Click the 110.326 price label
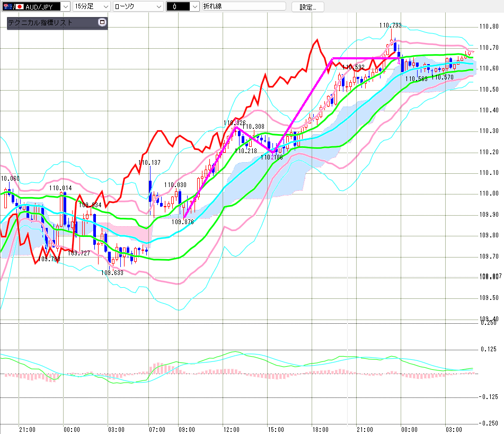 pyautogui.click(x=235, y=123)
